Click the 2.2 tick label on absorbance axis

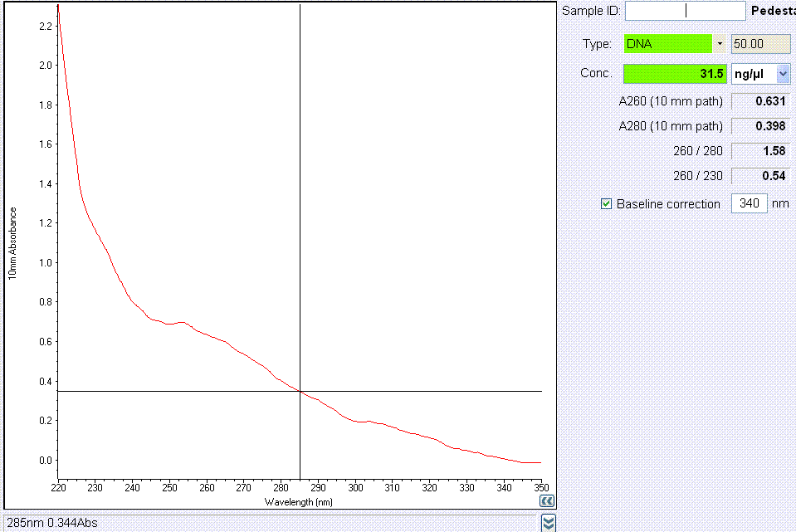pos(46,27)
